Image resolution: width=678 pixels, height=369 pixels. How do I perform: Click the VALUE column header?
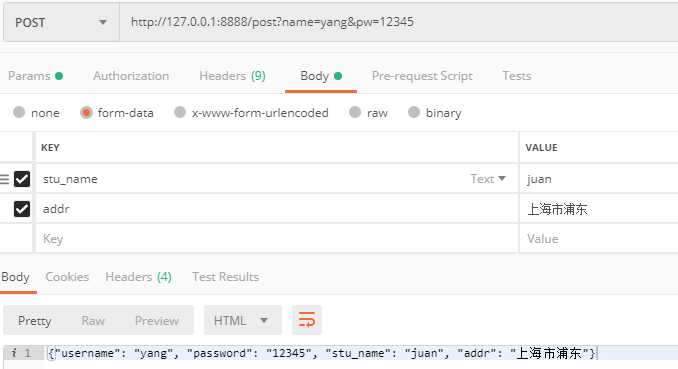tap(541, 148)
